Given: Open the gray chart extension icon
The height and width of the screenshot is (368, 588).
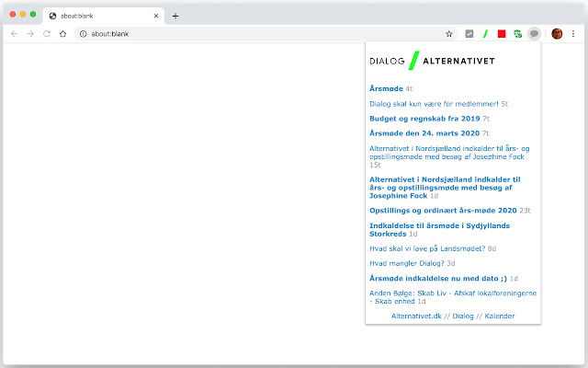Looking at the screenshot, I should (469, 34).
